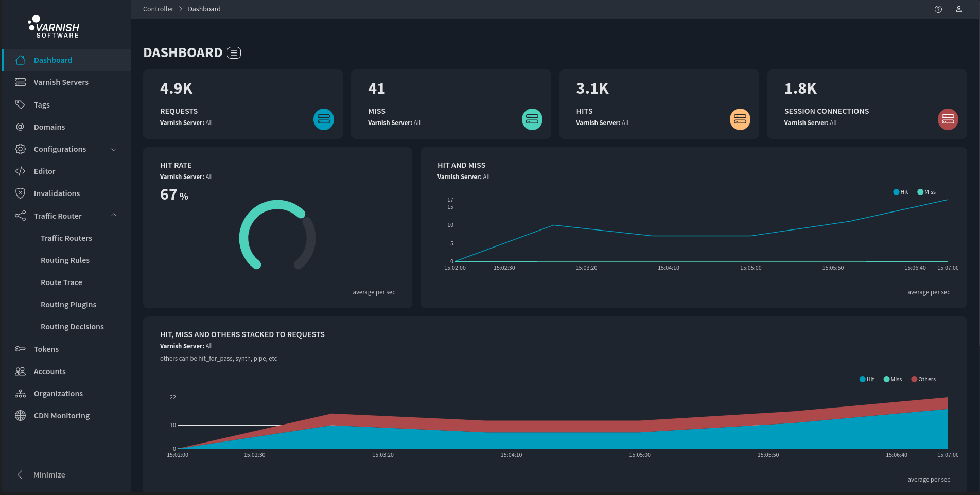
Task: Click the Invalidations icon in sidebar
Action: point(20,193)
